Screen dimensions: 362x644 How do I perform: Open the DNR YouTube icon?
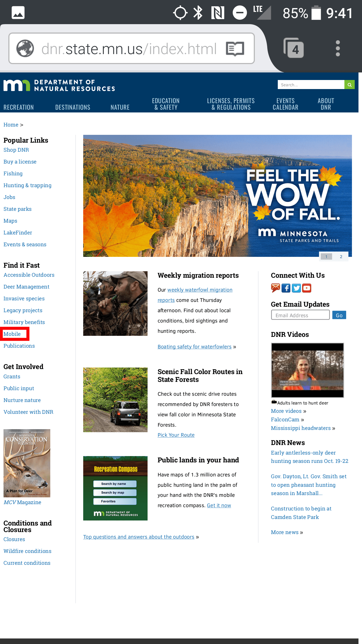tap(307, 288)
